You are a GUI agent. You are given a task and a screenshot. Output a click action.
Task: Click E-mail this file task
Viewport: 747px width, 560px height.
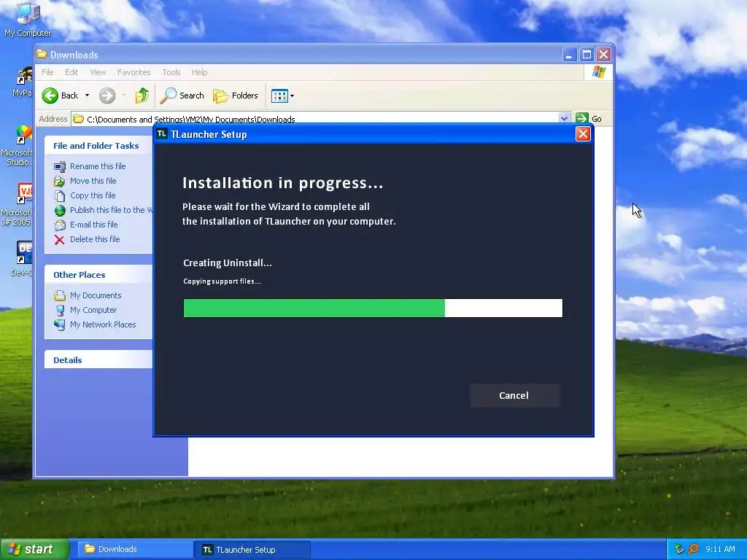click(x=93, y=225)
